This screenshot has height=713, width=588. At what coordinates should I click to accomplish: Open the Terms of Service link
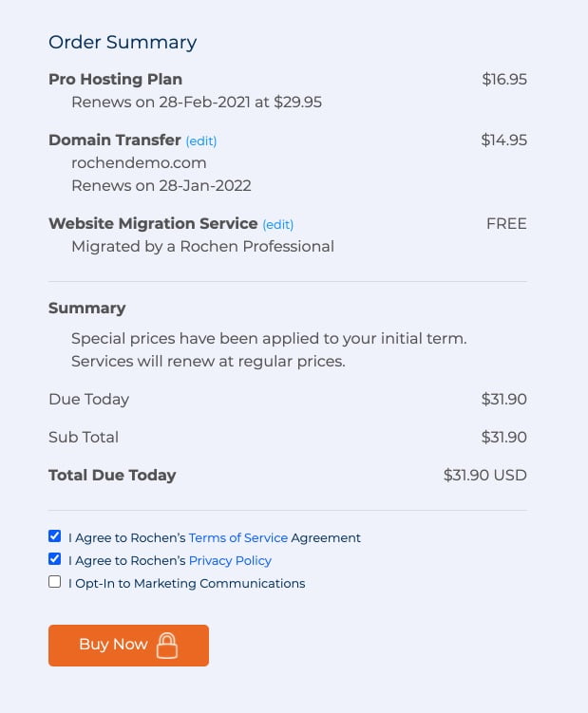[x=238, y=537]
